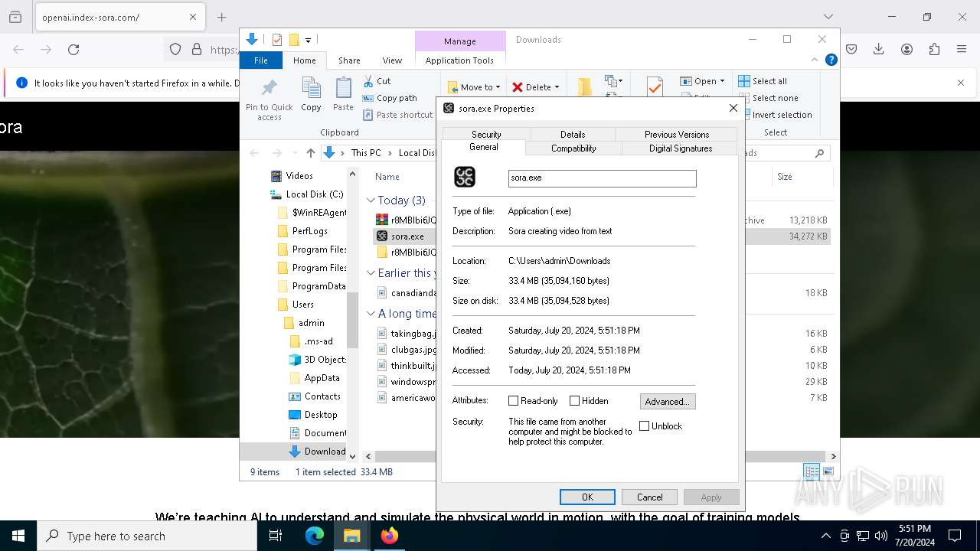The height and width of the screenshot is (551, 980).
Task: Open Firefox extensions puzzle icon
Action: pyautogui.click(x=934, y=50)
